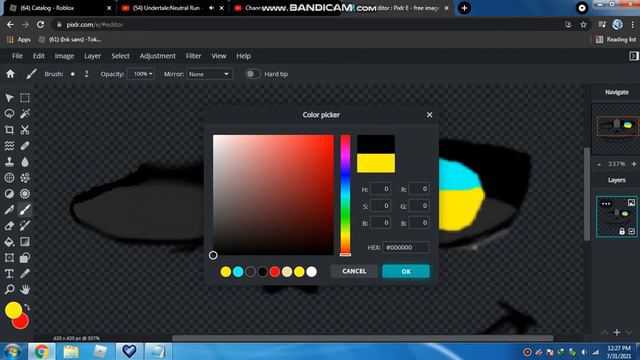
Task: Select the Dodge/Burn half-circle tool
Action: [9, 193]
